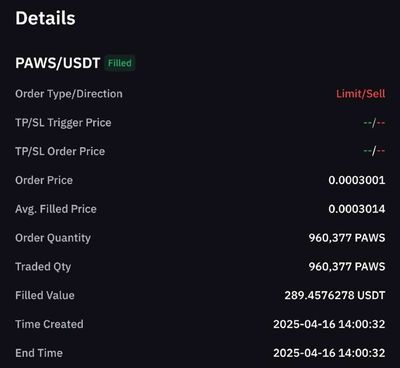Click the TP/SL Trigger Price dashes value

click(x=374, y=123)
